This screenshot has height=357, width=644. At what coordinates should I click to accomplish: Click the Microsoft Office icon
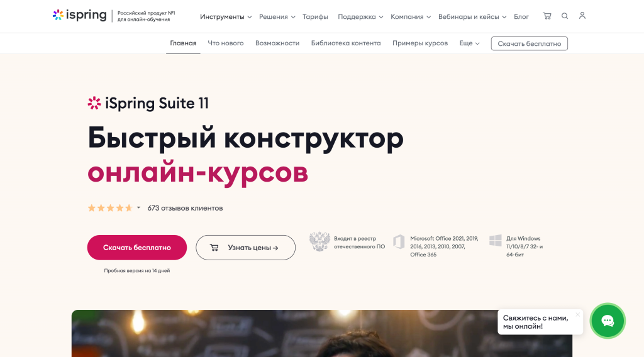pos(399,242)
